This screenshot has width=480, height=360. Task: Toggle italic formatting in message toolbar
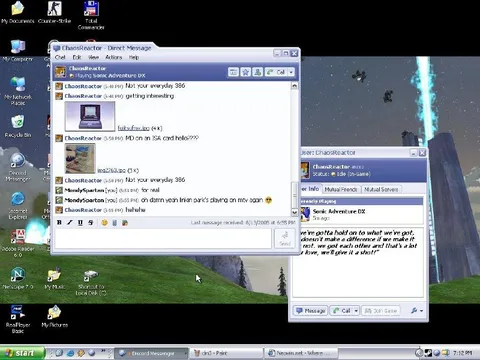(x=70, y=222)
